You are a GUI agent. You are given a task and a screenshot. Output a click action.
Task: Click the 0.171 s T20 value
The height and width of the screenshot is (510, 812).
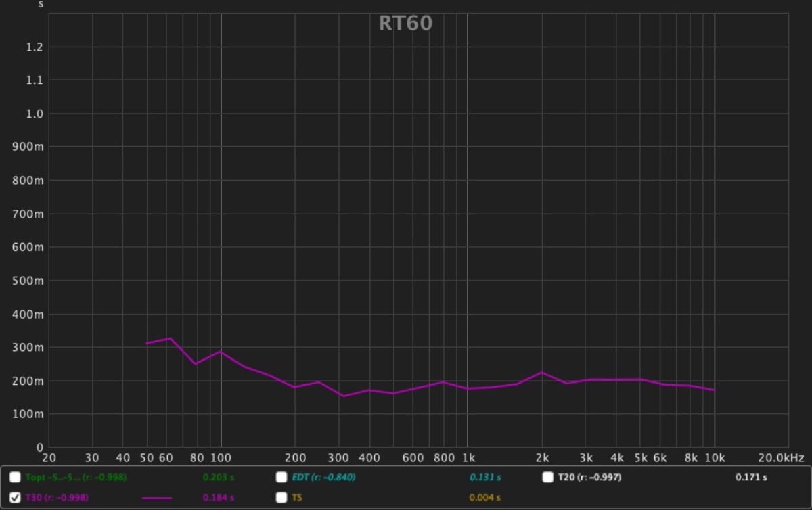click(x=751, y=478)
